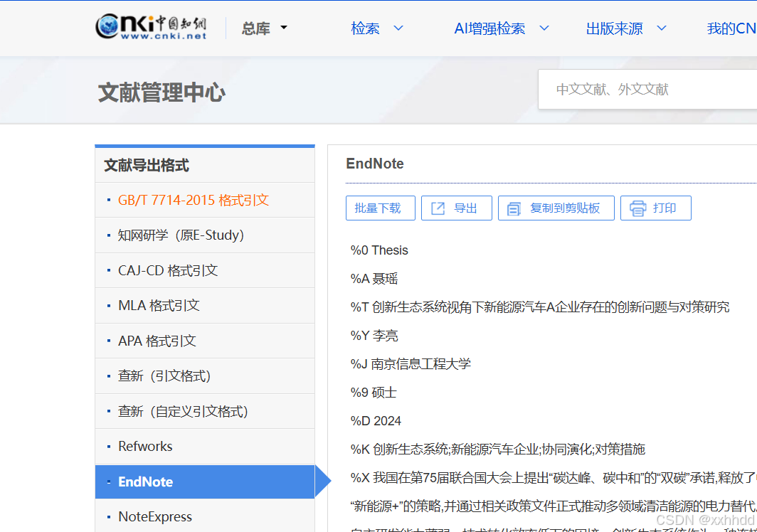Click the advisor line %Y 李亮
The height and width of the screenshot is (532, 757).
[x=374, y=336]
